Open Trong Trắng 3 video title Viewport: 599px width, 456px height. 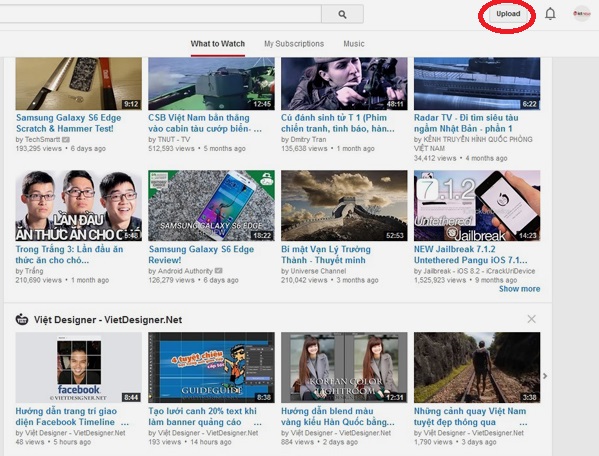tap(69, 254)
